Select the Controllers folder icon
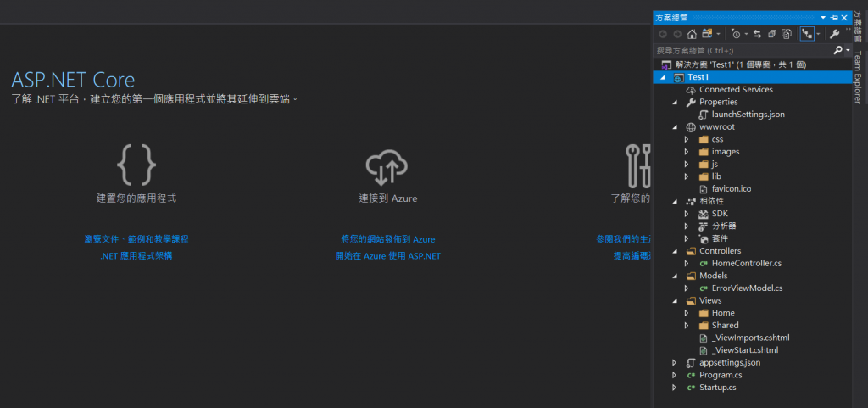Screen dimensions: 868x408 tap(690, 251)
